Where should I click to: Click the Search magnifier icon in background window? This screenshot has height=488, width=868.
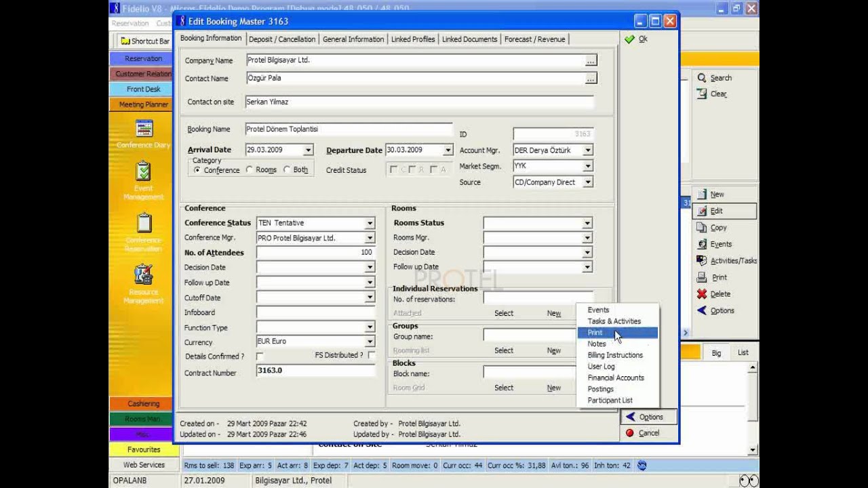click(x=702, y=78)
